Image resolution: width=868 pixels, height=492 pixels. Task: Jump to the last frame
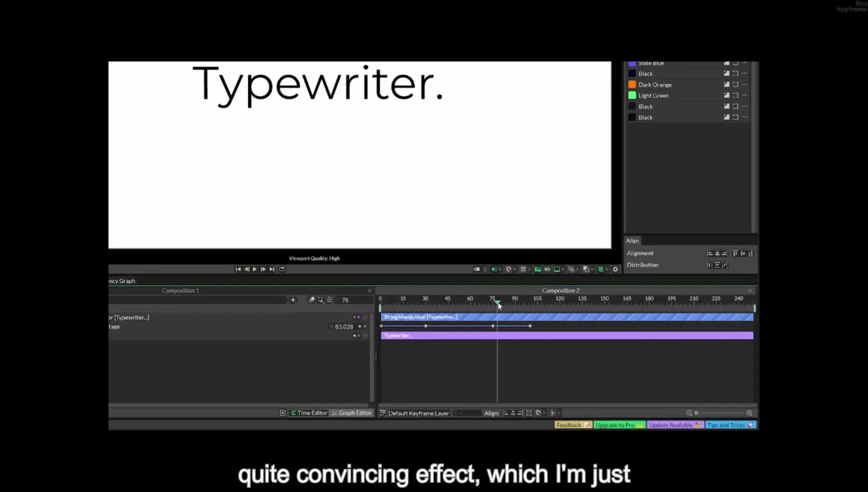tap(272, 269)
